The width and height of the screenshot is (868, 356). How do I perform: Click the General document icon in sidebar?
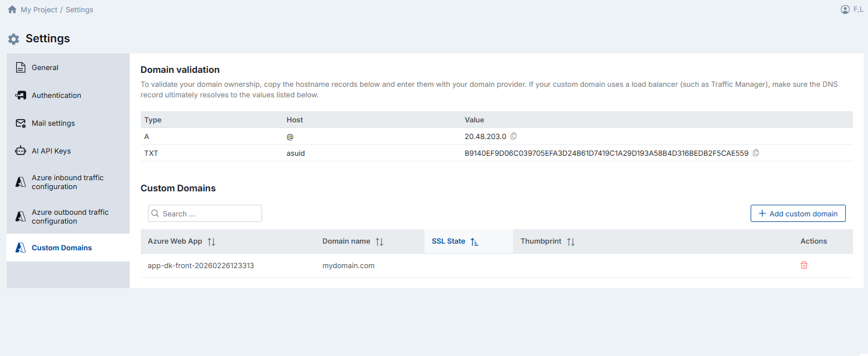tap(21, 67)
